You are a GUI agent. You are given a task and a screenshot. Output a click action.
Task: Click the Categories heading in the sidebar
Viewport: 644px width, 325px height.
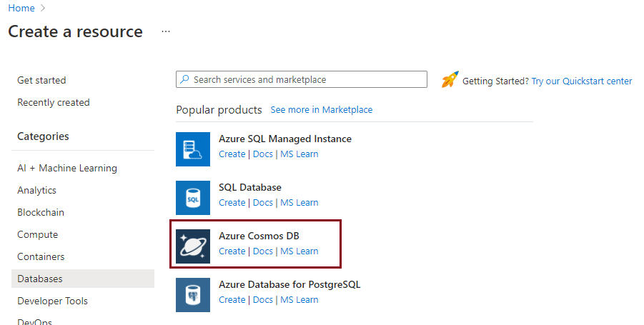point(43,136)
